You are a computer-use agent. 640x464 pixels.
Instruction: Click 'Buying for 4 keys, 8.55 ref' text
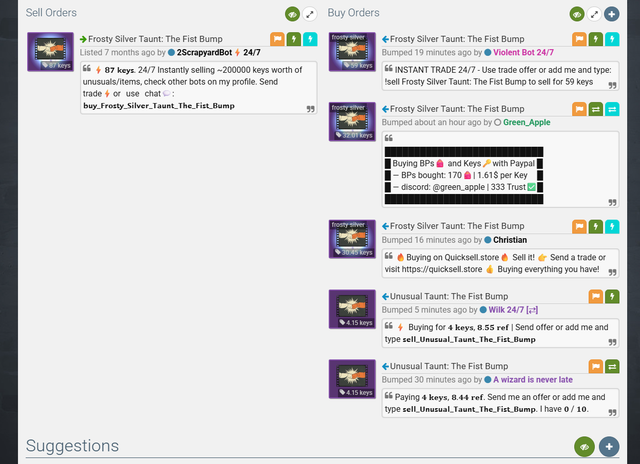tap(458, 327)
